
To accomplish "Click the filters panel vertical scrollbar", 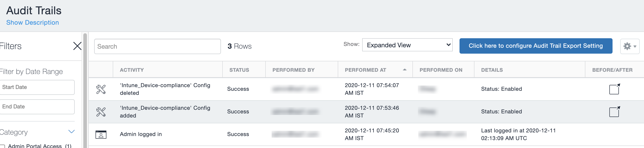I will coord(85,90).
